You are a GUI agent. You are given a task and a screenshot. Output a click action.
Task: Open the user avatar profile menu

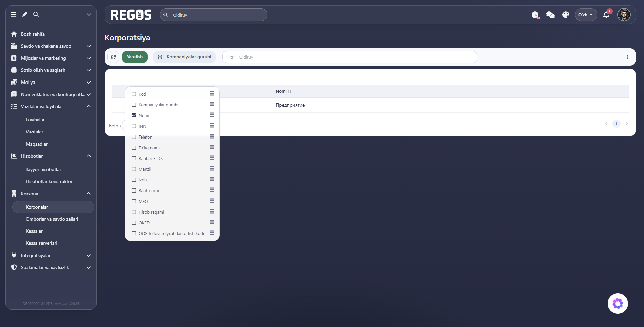(624, 15)
